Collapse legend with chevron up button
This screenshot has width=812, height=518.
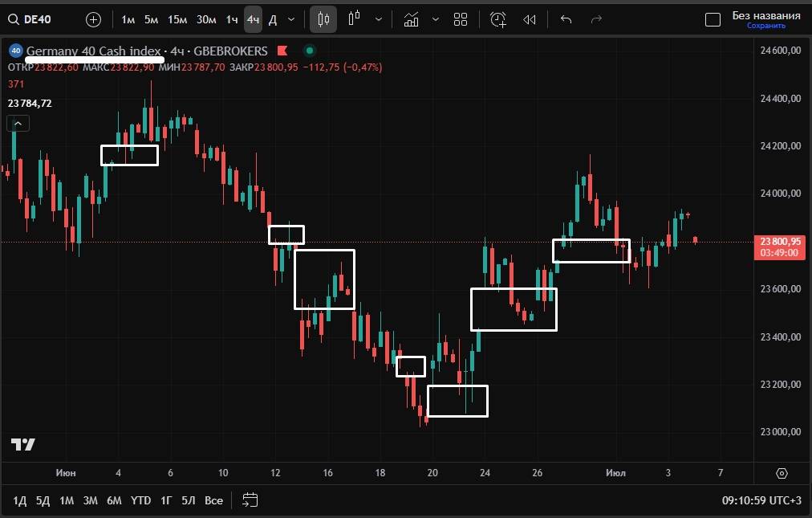(x=18, y=124)
